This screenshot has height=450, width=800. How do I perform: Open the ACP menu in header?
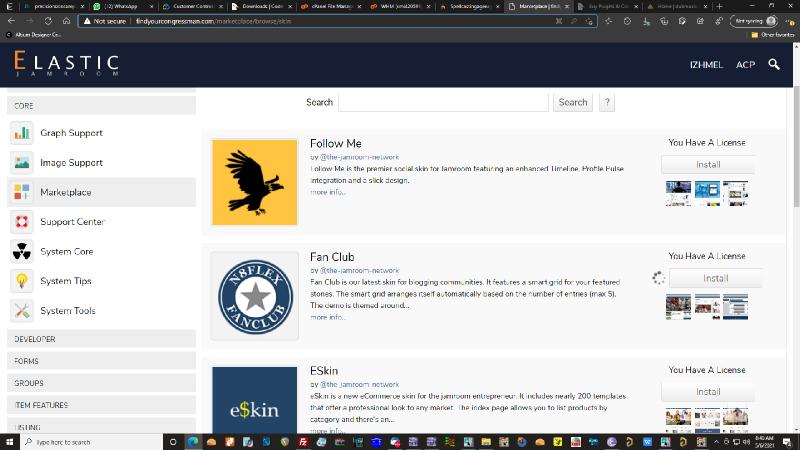point(745,65)
